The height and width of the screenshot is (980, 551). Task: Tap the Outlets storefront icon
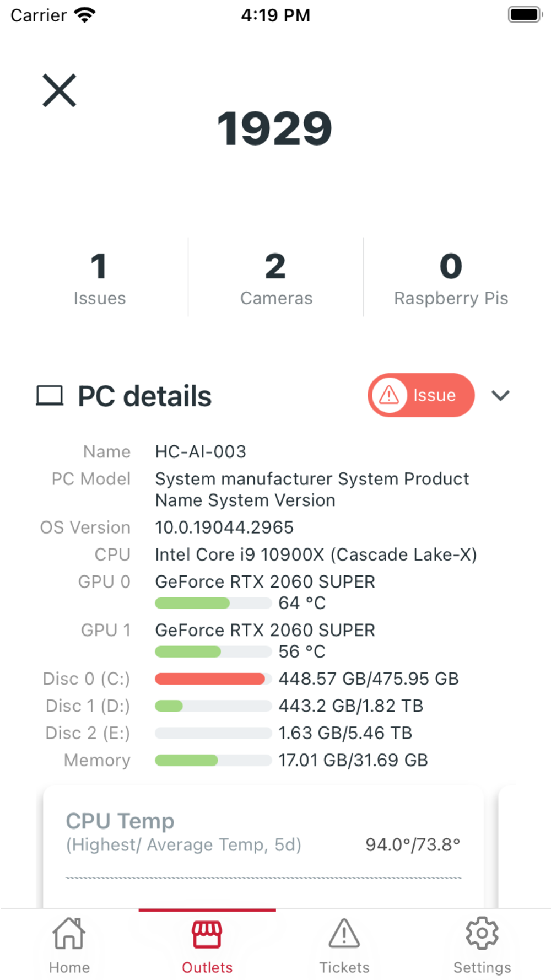(207, 935)
